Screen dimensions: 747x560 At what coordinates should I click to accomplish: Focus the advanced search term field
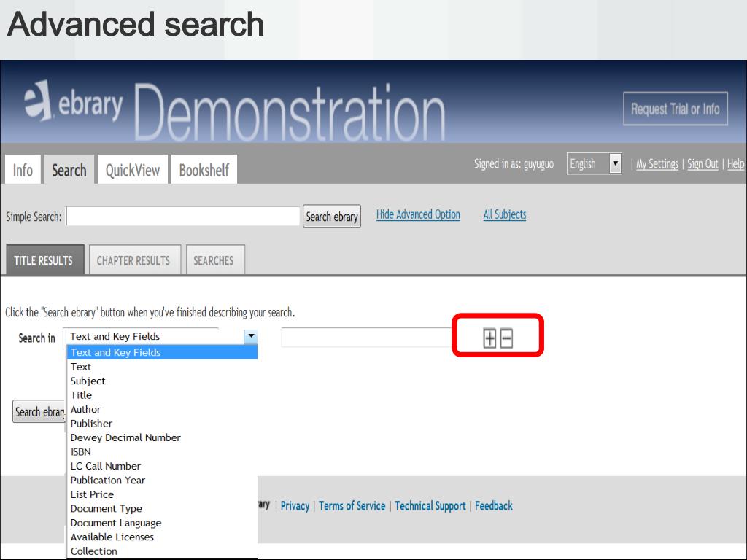[x=367, y=338]
